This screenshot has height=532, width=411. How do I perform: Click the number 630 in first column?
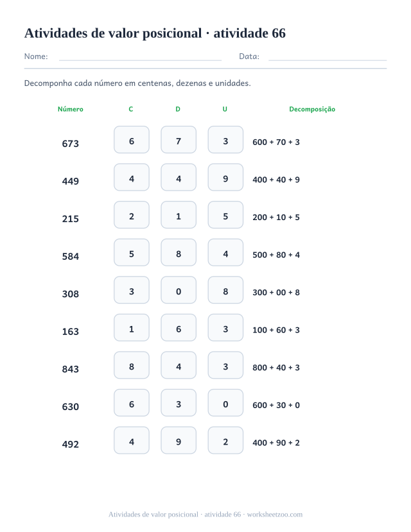[x=70, y=406]
